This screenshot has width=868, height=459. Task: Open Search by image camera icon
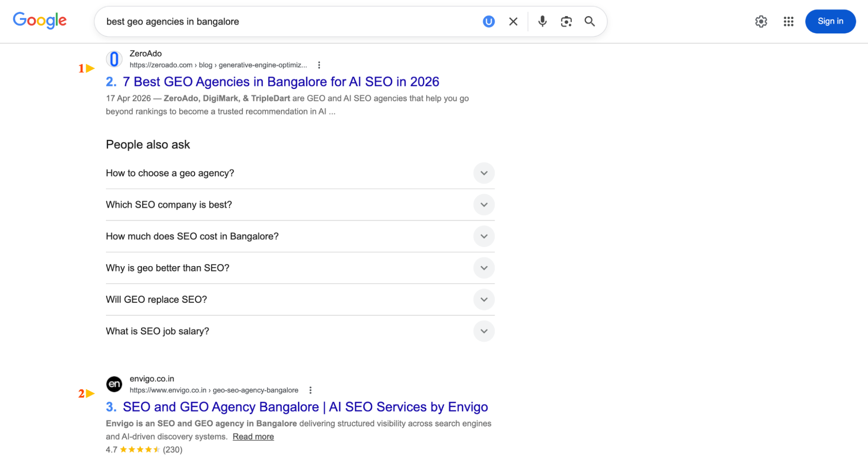[566, 21]
